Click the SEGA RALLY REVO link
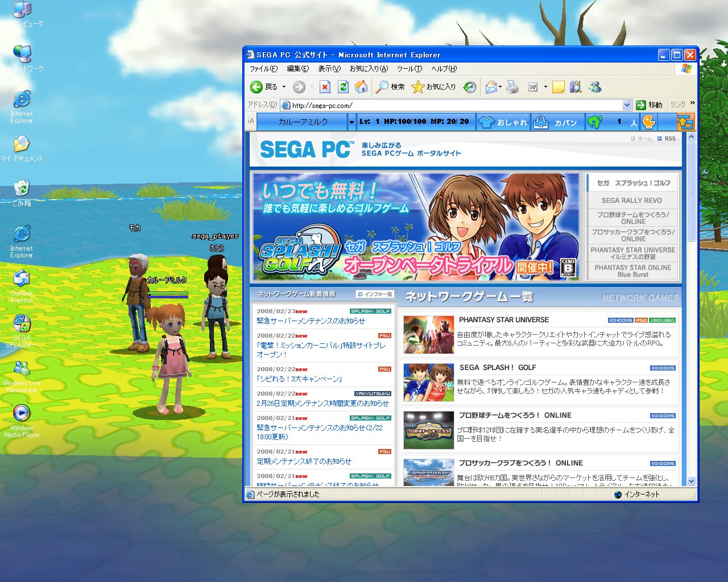 (x=631, y=201)
